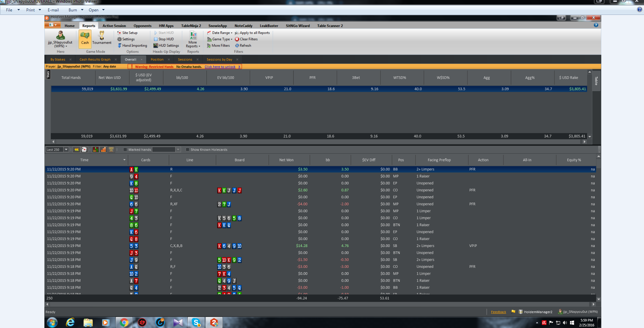Screen dimensions: 644x328
Task: Open the LeakBuster tab
Action: 269,26
